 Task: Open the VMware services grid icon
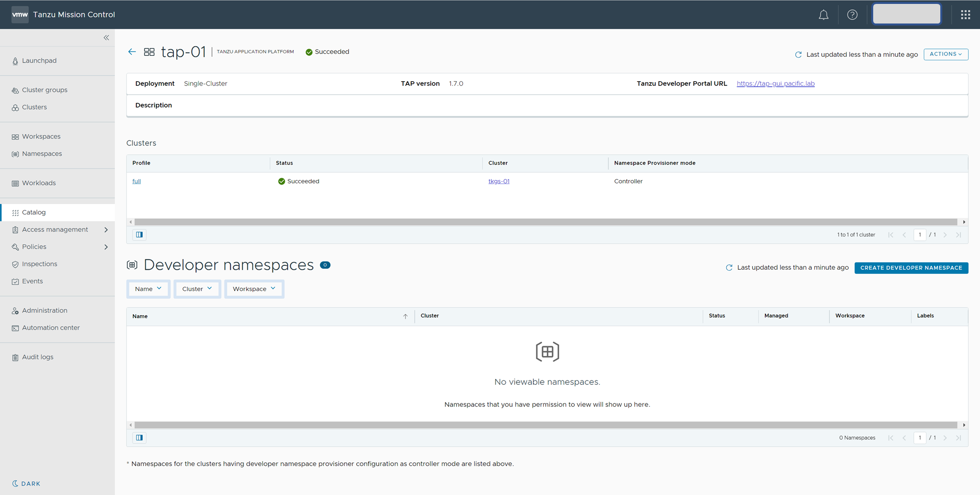click(x=965, y=15)
